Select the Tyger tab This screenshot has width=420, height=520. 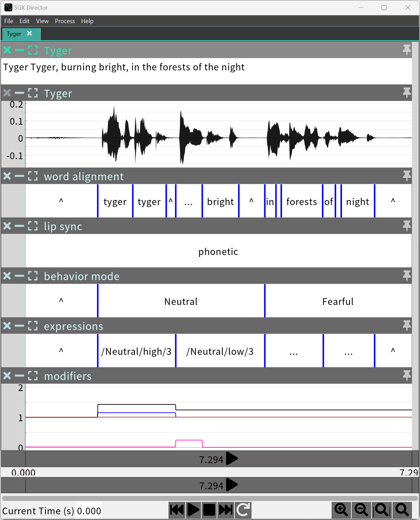tap(14, 34)
